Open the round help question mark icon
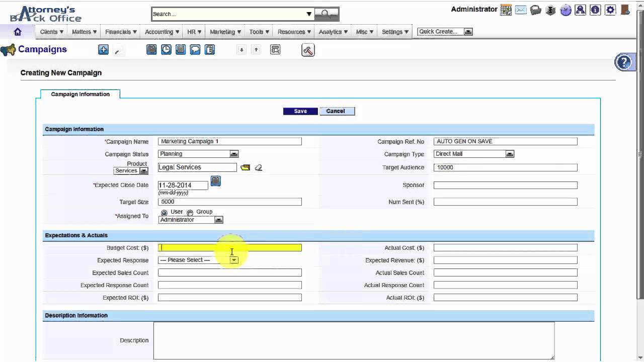 click(x=624, y=62)
